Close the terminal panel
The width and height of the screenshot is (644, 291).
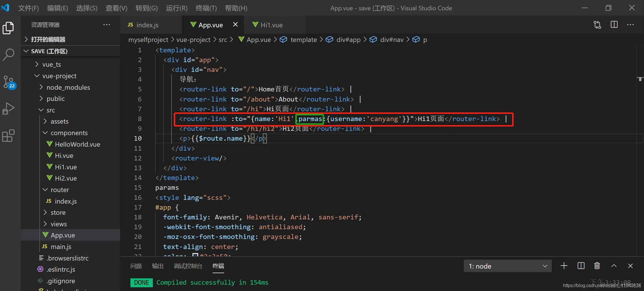tap(630, 266)
